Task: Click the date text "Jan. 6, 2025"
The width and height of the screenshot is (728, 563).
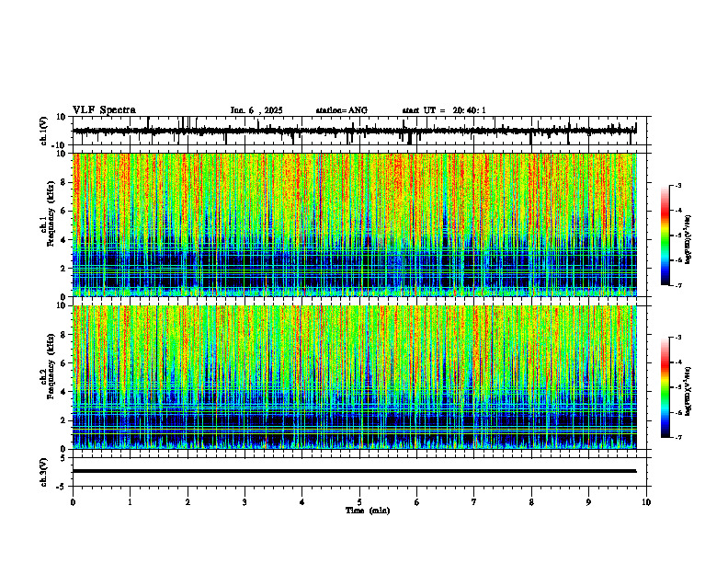Action: pos(256,110)
